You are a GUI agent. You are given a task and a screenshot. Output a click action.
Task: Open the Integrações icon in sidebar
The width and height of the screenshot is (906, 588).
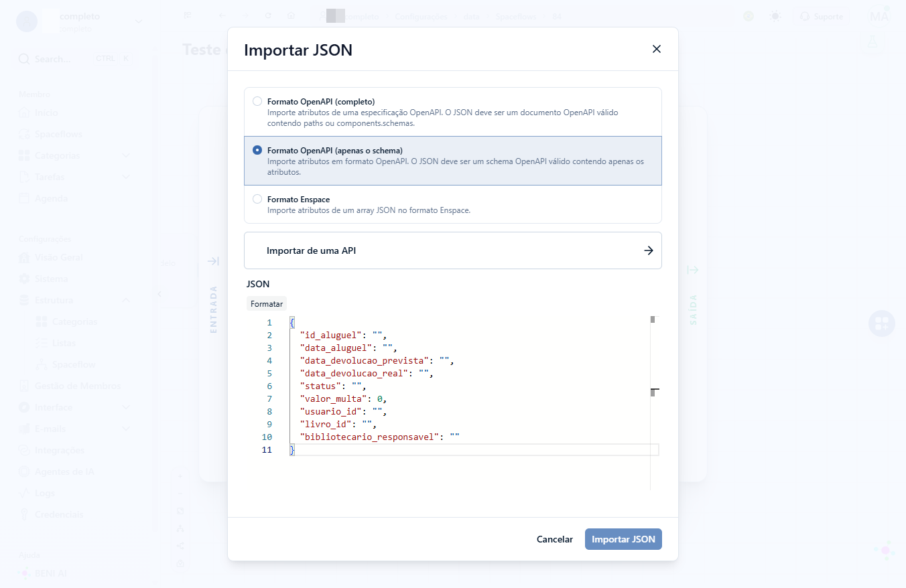point(24,450)
